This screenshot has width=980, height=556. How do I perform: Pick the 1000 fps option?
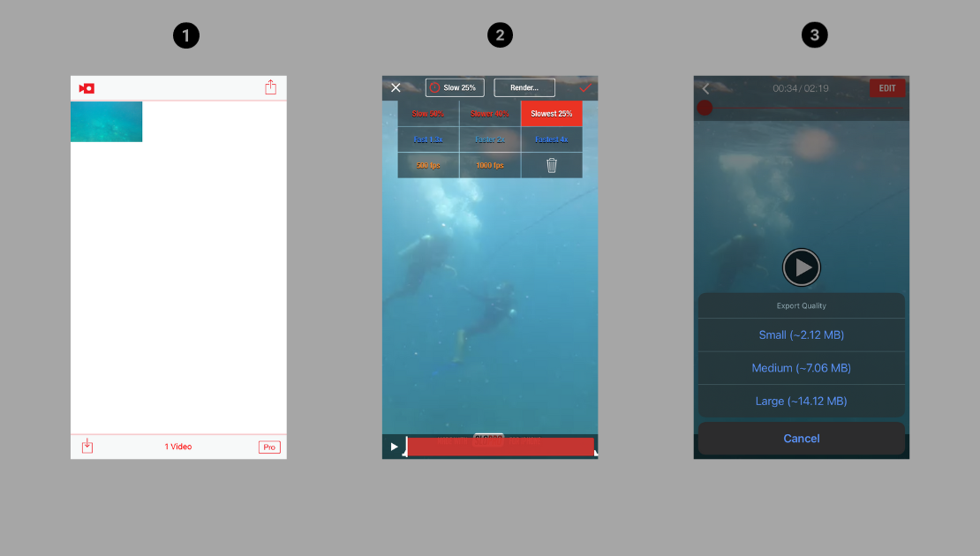click(490, 166)
